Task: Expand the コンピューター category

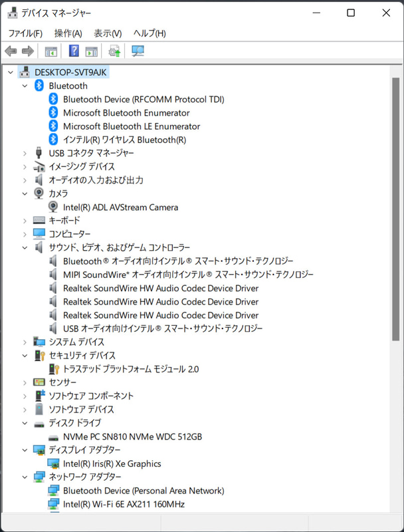Action: (x=25, y=234)
